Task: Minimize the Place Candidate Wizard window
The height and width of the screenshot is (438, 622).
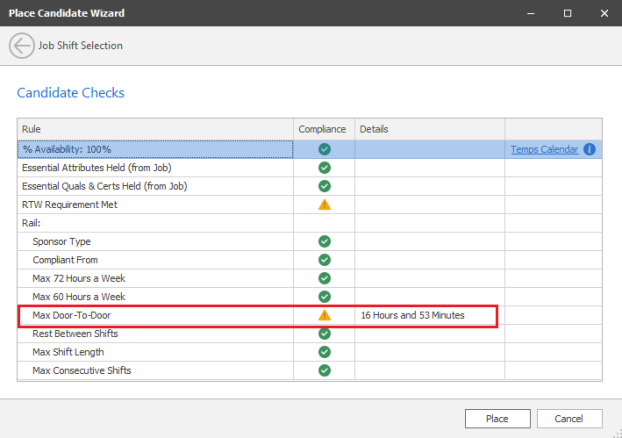Action: (x=531, y=13)
